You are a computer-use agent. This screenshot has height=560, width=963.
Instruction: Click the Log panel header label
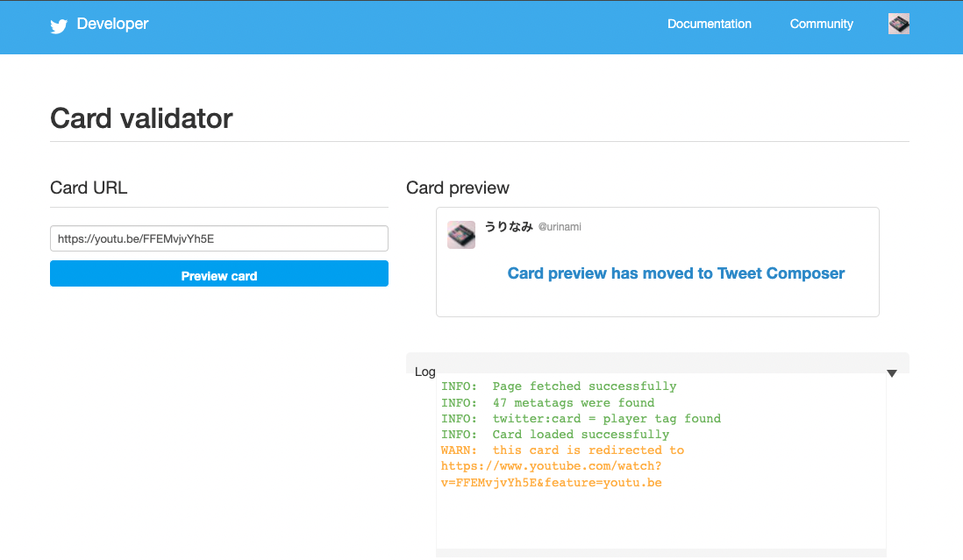[x=425, y=372]
